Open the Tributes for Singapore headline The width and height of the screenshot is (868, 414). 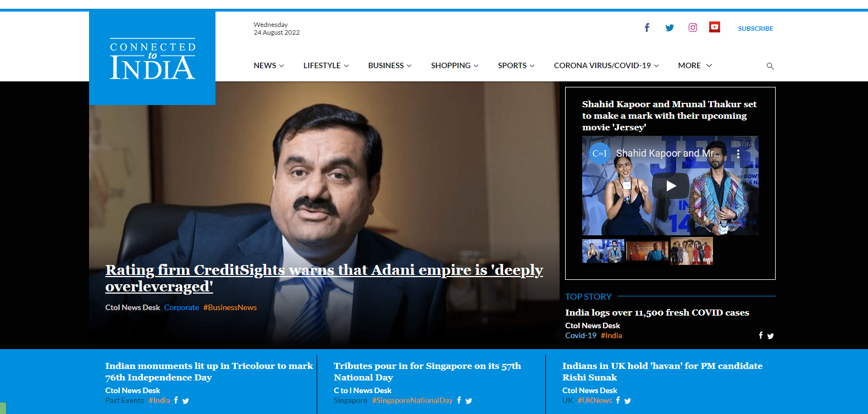pyautogui.click(x=427, y=372)
